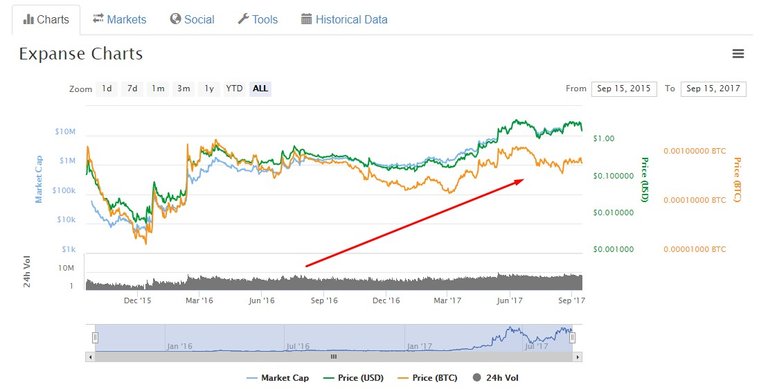
Task: Open the Social tab
Action: coord(192,20)
